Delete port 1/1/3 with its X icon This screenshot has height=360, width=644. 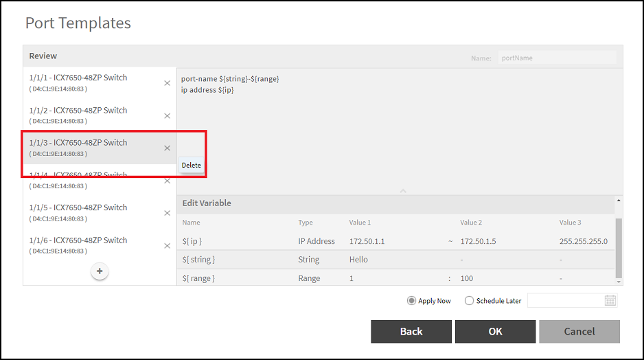pyautogui.click(x=167, y=148)
